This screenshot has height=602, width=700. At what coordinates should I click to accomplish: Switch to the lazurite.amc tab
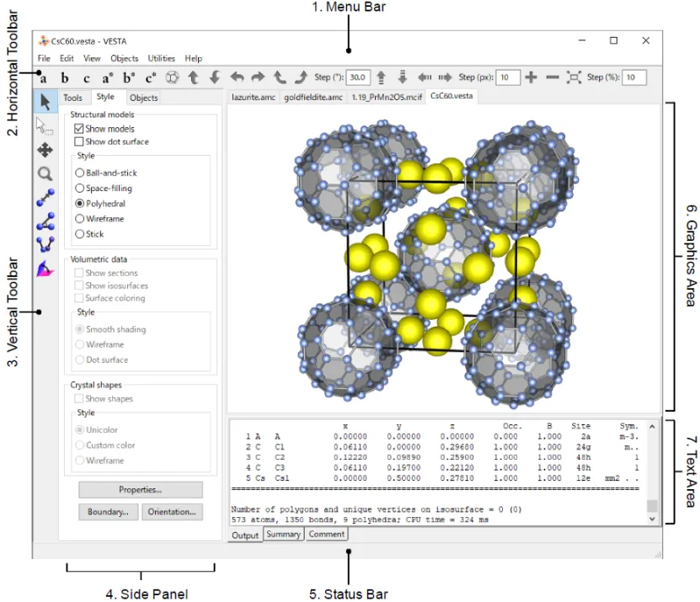coord(254,98)
